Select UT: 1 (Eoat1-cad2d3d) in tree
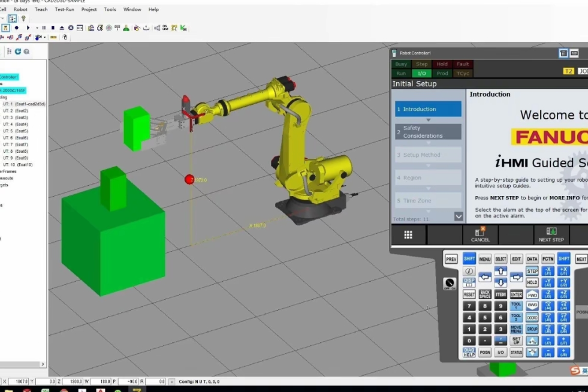The height and width of the screenshot is (392, 588). click(24, 104)
